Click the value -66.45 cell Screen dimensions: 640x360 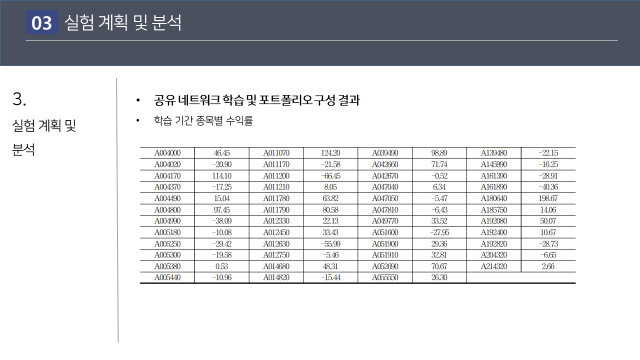(x=330, y=176)
